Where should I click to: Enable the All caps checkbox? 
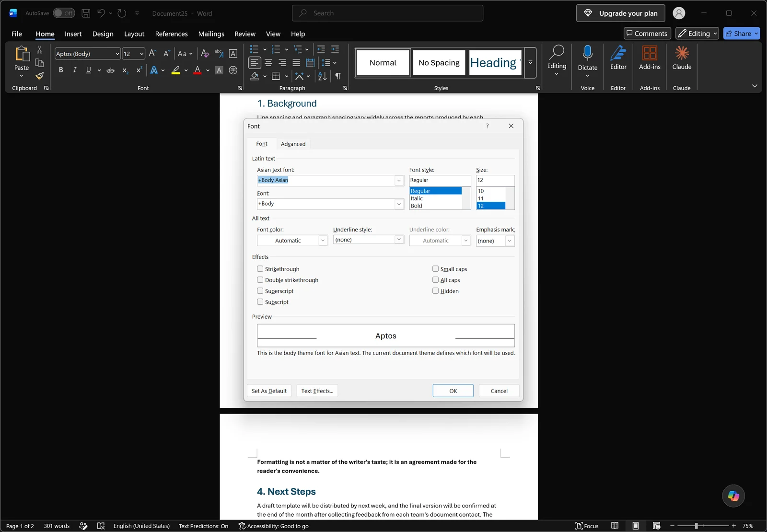click(436, 280)
